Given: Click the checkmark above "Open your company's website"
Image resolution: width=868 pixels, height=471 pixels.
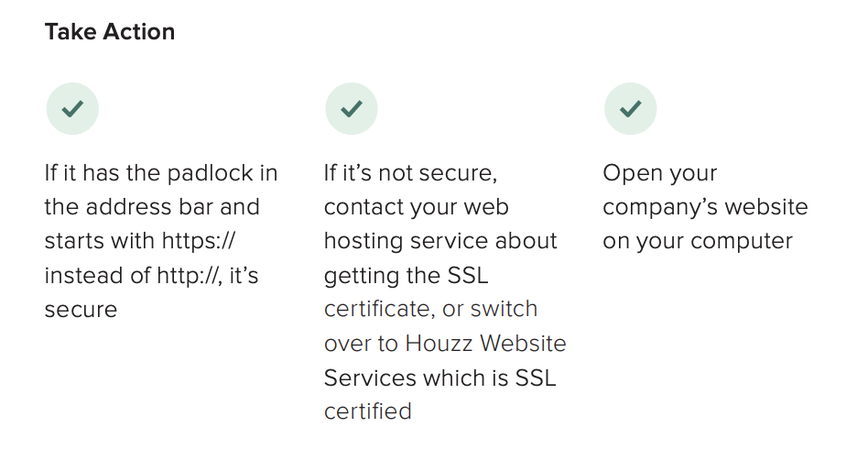Looking at the screenshot, I should (x=630, y=109).
